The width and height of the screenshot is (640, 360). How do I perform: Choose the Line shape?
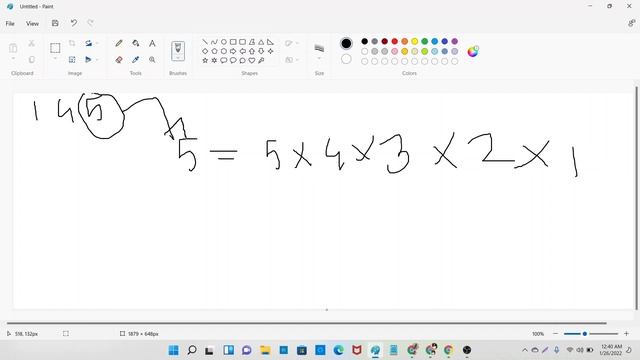205,42
